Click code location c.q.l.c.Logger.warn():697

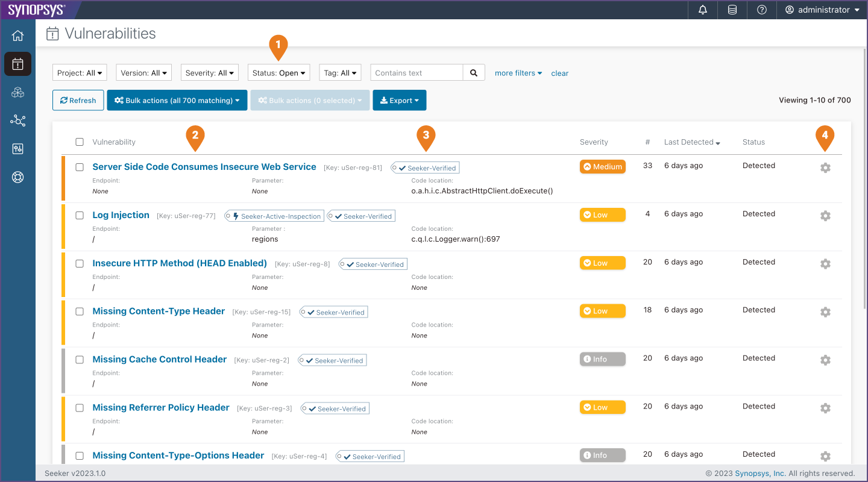pyautogui.click(x=456, y=239)
